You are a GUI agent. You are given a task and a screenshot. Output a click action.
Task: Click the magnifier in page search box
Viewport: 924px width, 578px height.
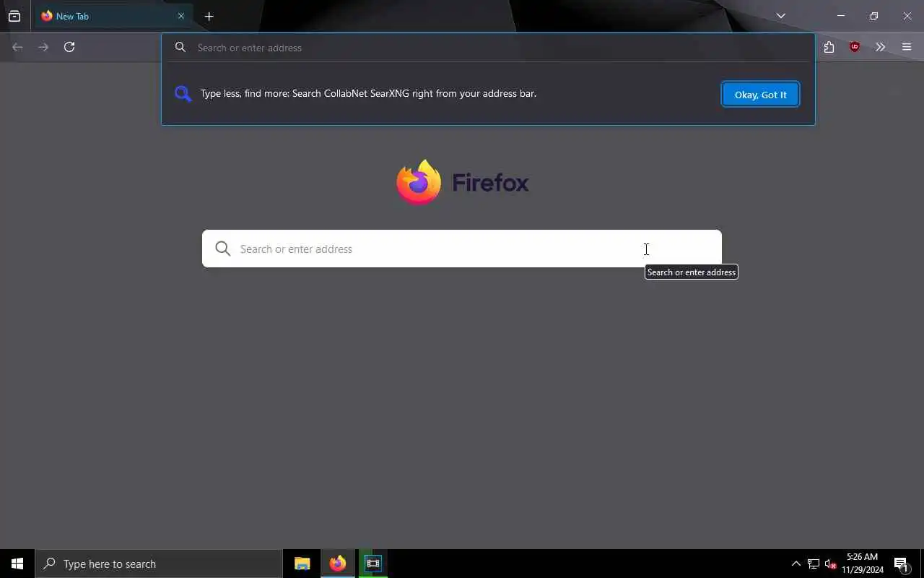(223, 249)
